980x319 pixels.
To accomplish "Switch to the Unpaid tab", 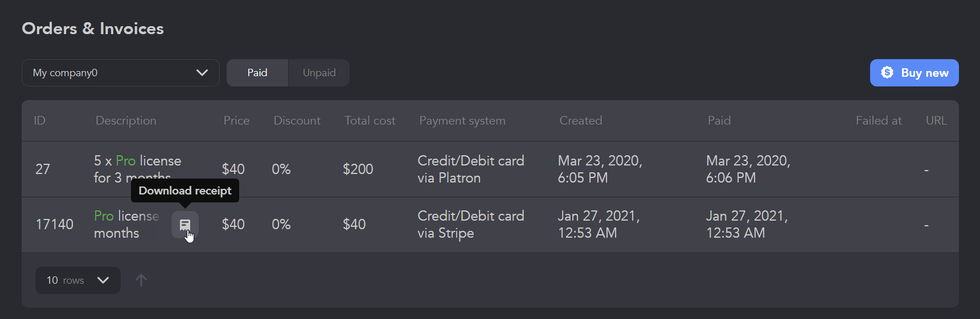I will 319,73.
